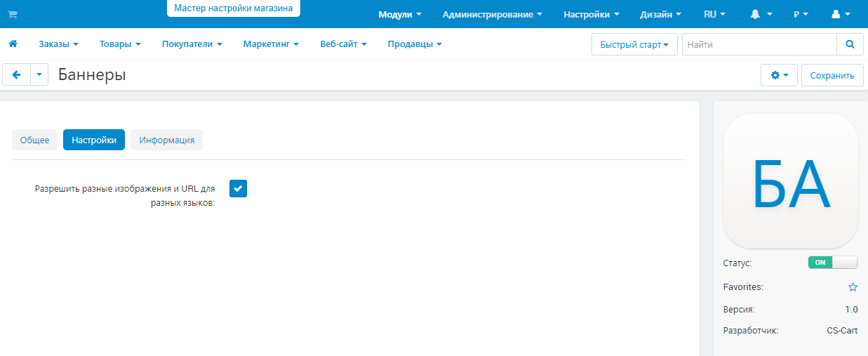
Task: Open the Продавцы menu
Action: 415,44
